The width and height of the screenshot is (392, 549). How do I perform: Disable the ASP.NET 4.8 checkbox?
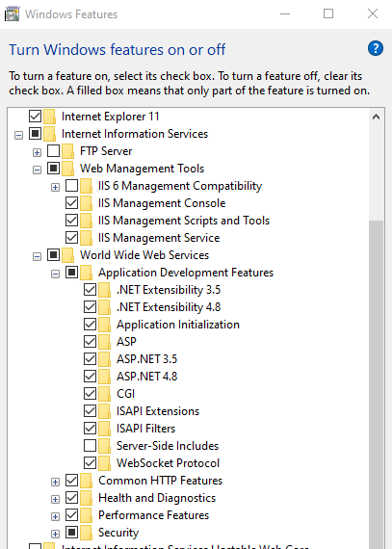click(90, 376)
